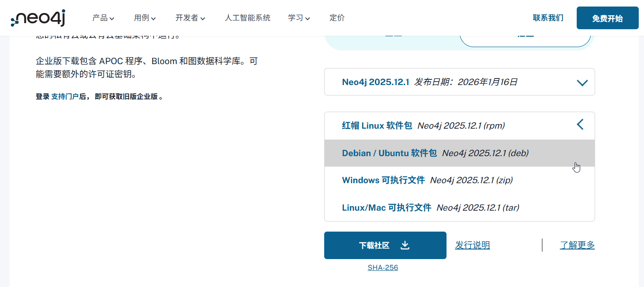
Task: Click the chevron beside 用例
Action: (153, 18)
